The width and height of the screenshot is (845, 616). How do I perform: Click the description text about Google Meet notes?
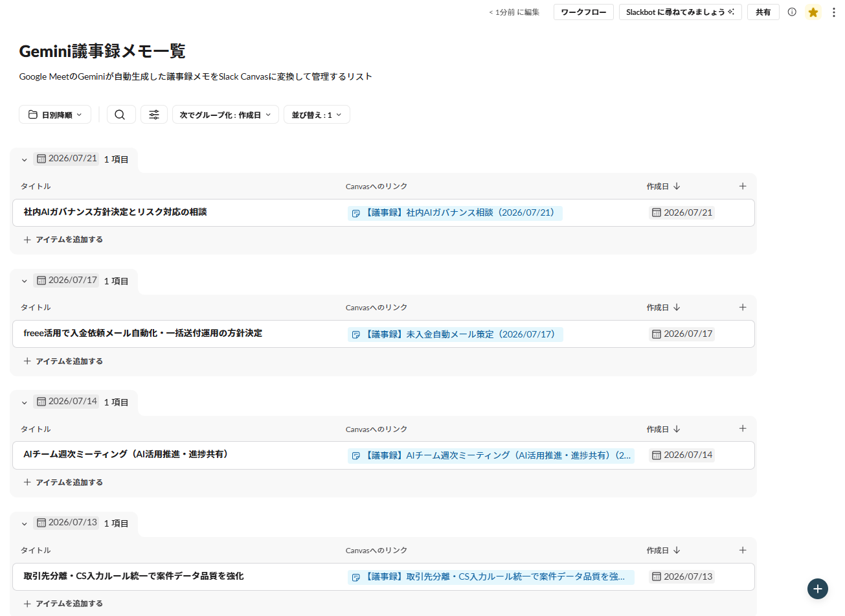click(x=196, y=76)
